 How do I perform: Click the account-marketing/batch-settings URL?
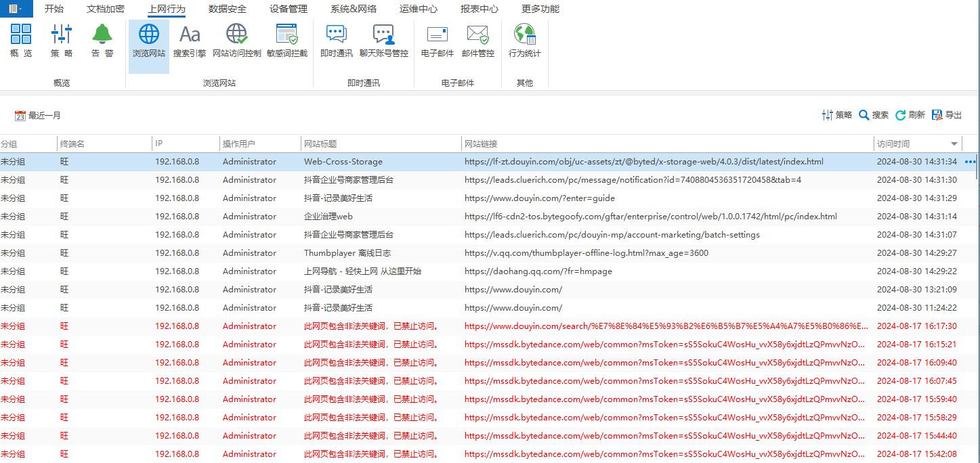pos(612,235)
